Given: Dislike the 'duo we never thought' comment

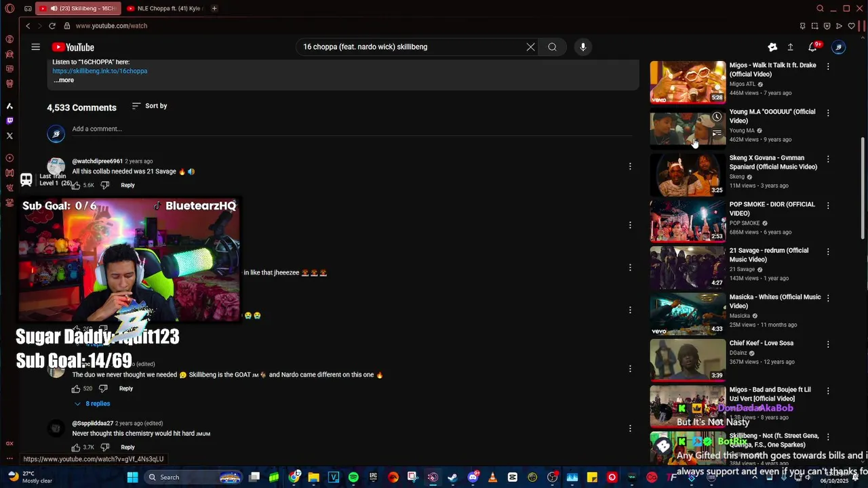Looking at the screenshot, I should 103,388.
